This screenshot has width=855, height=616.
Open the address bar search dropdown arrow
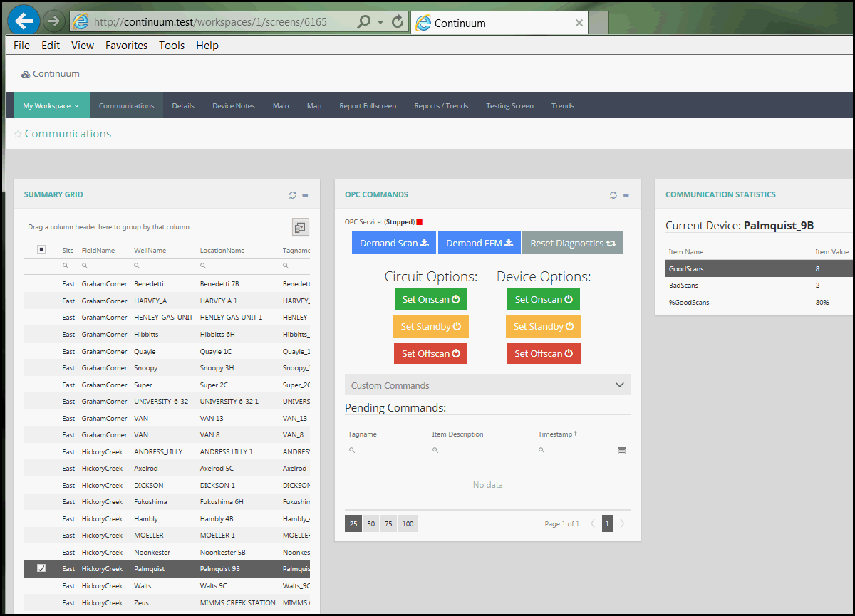[380, 22]
